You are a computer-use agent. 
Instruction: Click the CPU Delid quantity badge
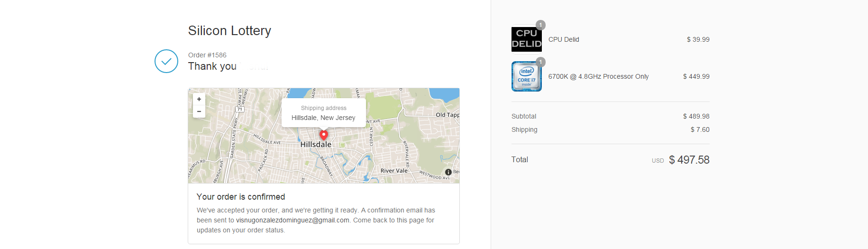click(540, 25)
